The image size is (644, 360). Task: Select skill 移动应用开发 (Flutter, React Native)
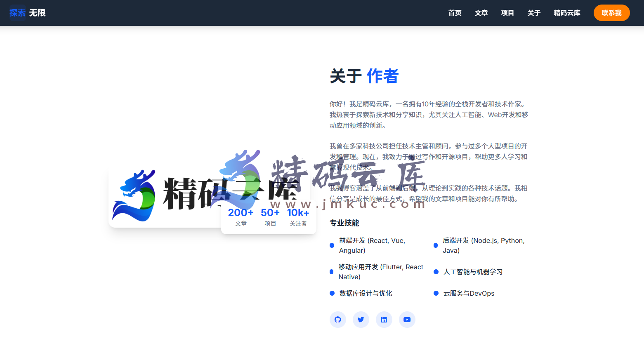377,272
